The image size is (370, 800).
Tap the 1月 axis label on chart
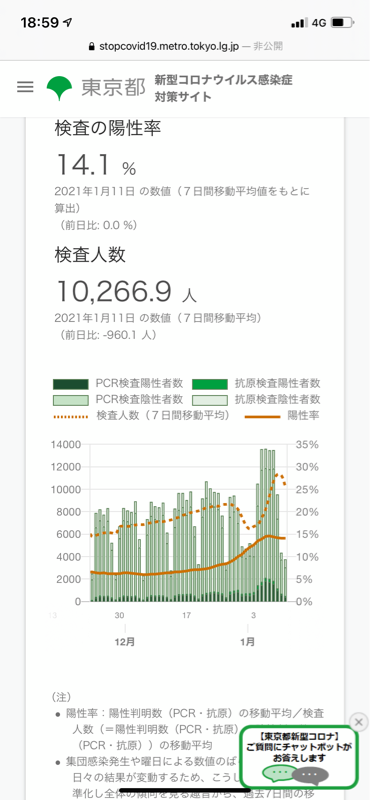point(248,642)
